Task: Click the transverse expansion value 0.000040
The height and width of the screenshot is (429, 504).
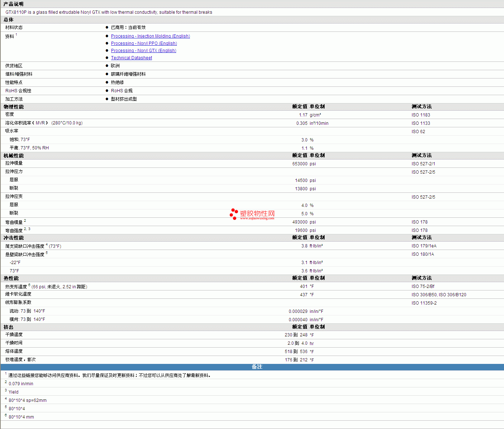Action: 298,320
